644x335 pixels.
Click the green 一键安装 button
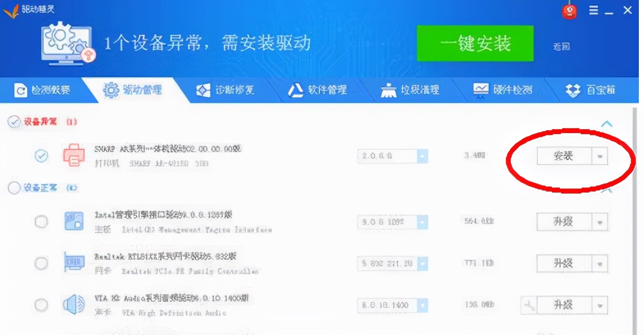coord(474,44)
